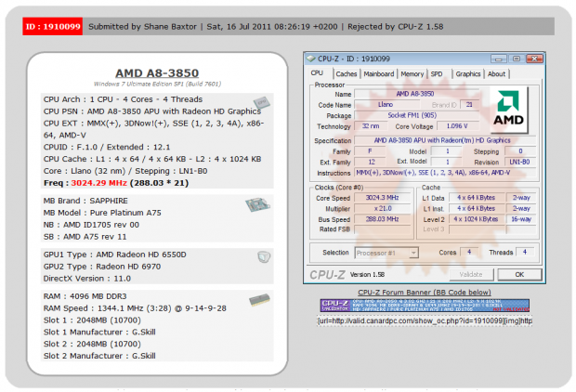Open the Caches tab
This screenshot has width=576, height=392.
click(x=346, y=73)
